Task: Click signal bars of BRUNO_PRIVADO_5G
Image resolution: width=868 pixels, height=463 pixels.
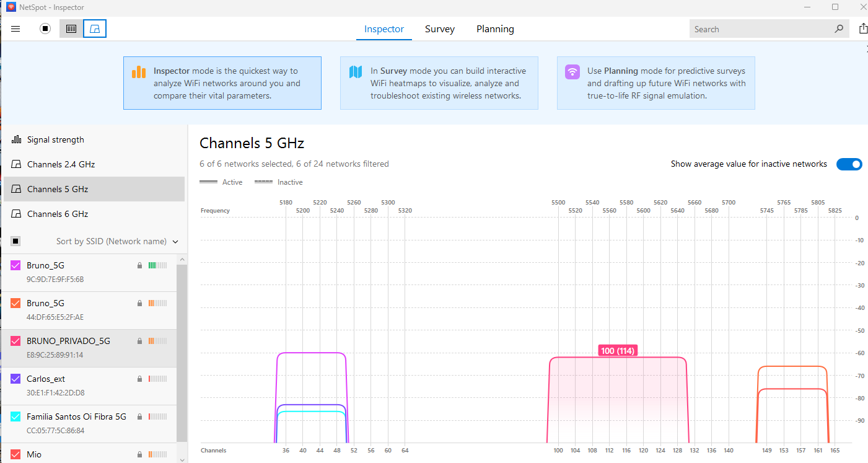Action: click(x=157, y=341)
